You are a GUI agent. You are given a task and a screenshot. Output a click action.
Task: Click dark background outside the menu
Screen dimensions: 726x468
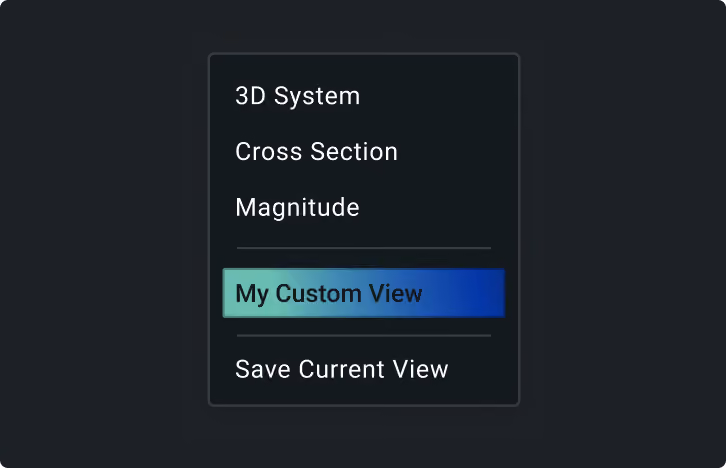(x=102, y=231)
